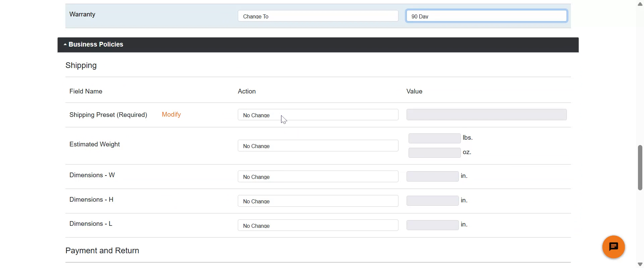
Task: Click the Dimensions - H inches field
Action: [432, 201]
